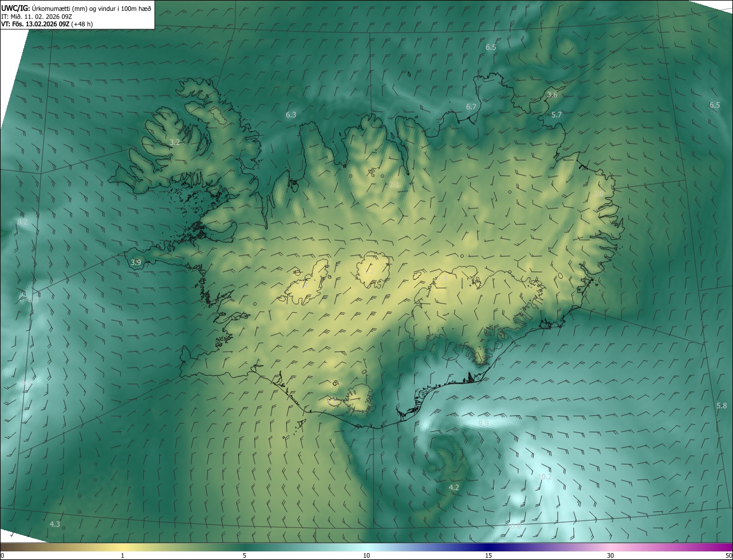
Task: Select the 4.3 value label
Action: pos(55,524)
